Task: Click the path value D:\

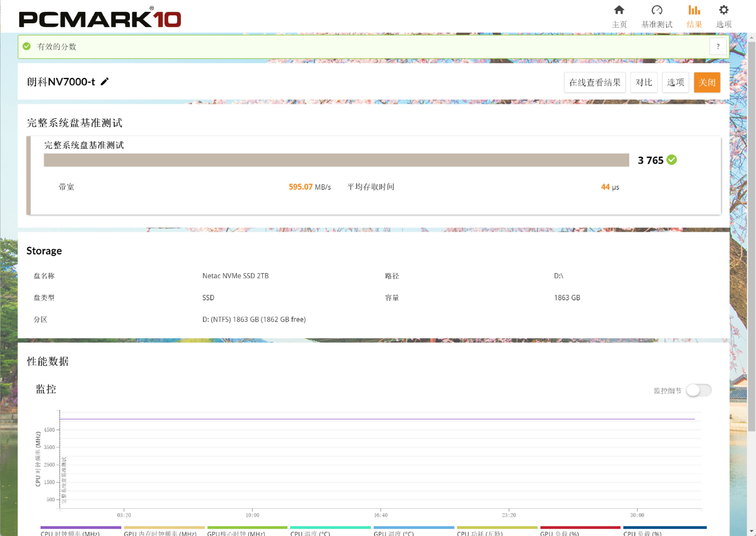Action: tap(559, 276)
